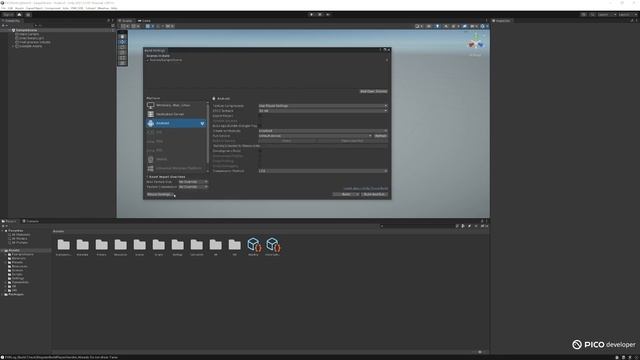Select the Rect tool in the Scene overlay
Viewport: 640px width, 360px height.
(122, 58)
